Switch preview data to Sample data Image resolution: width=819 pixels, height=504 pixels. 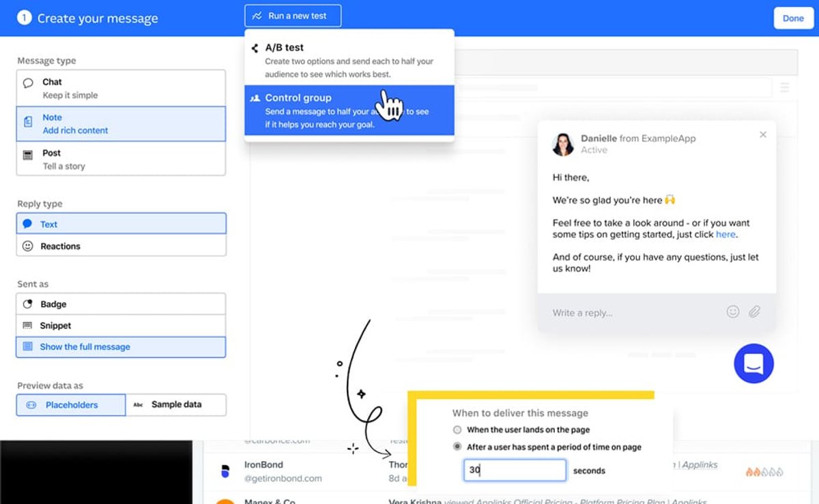tap(176, 404)
